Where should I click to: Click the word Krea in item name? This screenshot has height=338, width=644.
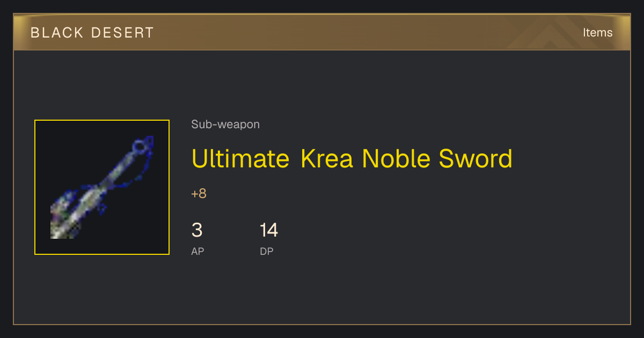327,159
